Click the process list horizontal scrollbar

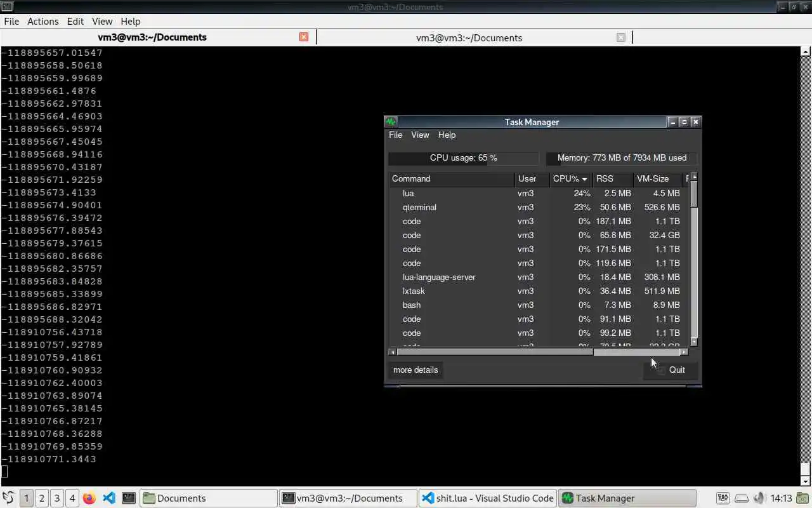point(539,352)
